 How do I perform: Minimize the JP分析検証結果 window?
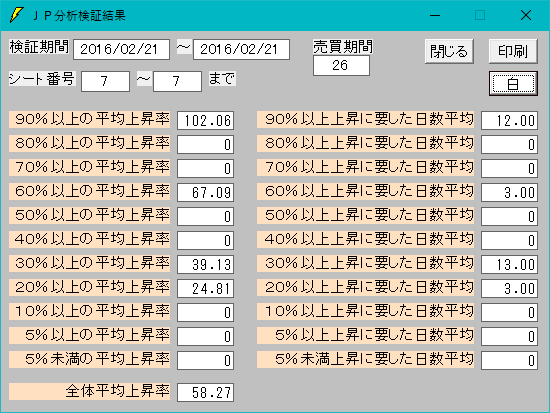(x=435, y=15)
